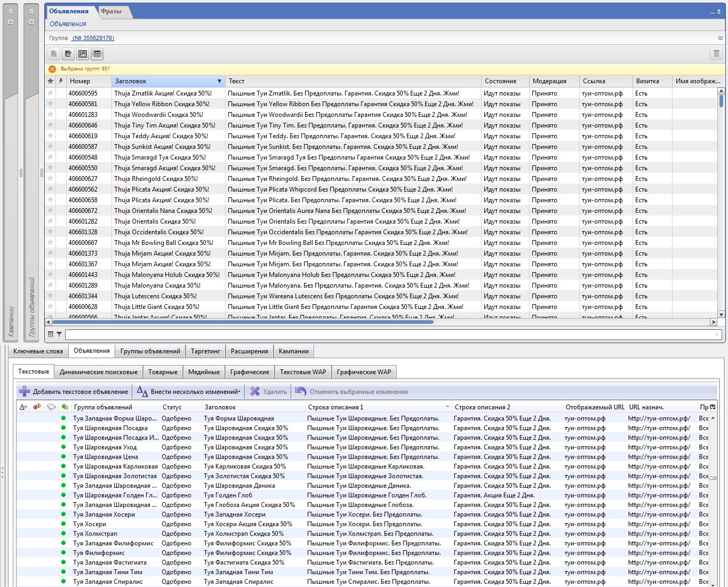Expand the group panel with double chevron

click(720, 38)
